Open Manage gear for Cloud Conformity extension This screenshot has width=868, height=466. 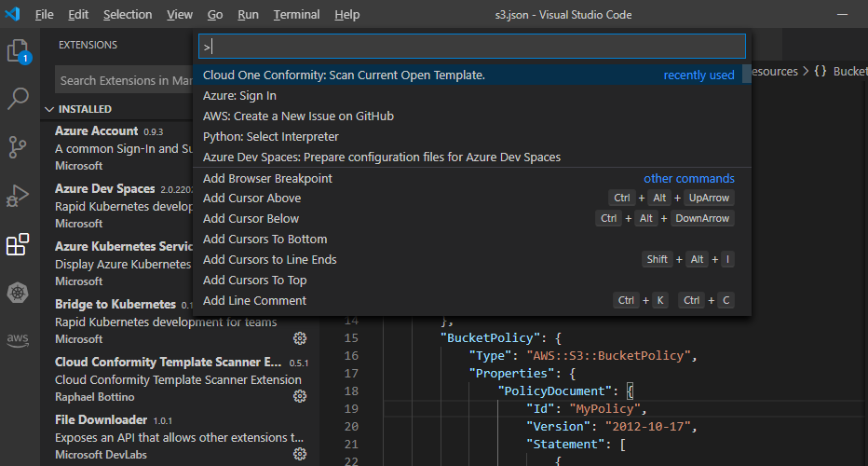(x=300, y=396)
